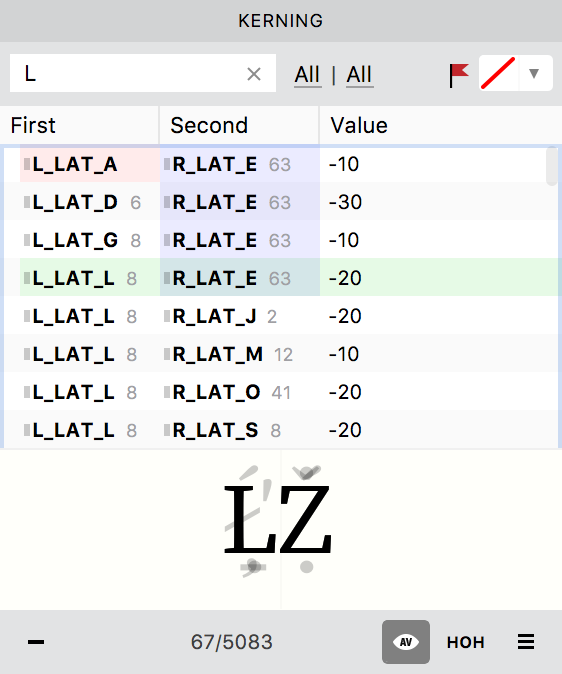Edit the -10 value for R_LAT_M
562x674 pixels.
point(344,354)
